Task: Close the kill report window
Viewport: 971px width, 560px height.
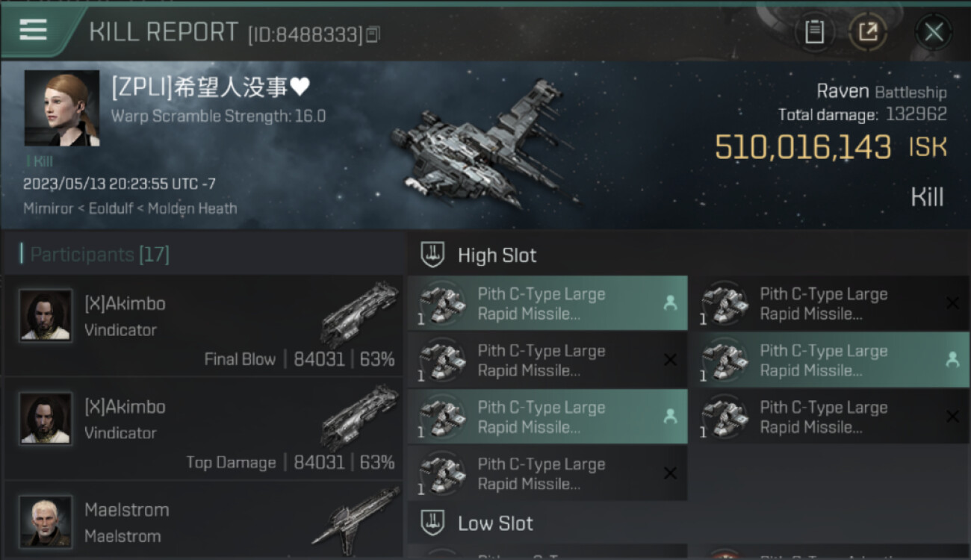Action: tap(934, 32)
